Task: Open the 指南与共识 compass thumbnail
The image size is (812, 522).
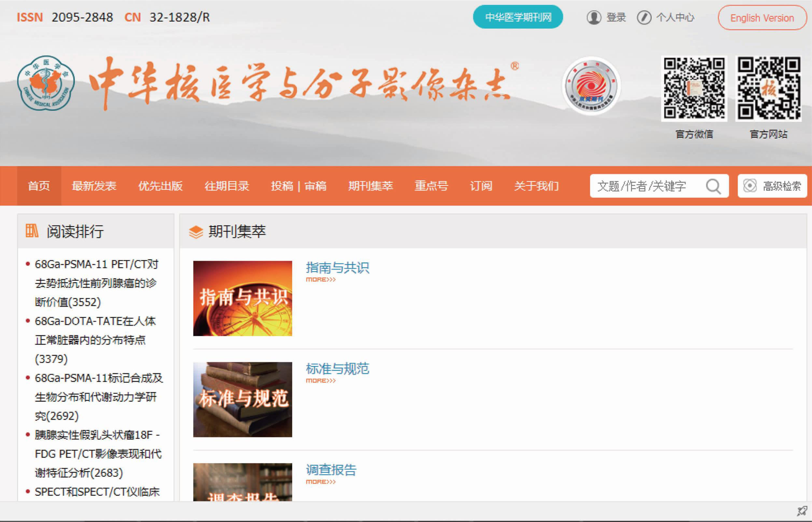Action: [243, 298]
